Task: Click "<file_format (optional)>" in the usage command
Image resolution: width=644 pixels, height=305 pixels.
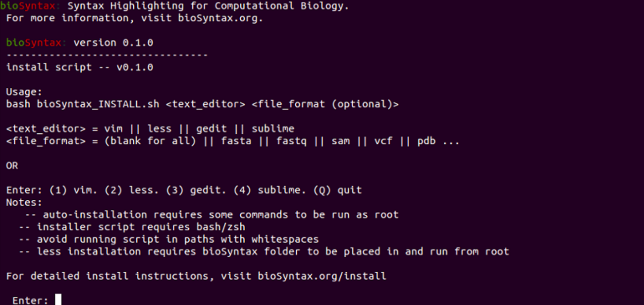Action: click(x=324, y=104)
